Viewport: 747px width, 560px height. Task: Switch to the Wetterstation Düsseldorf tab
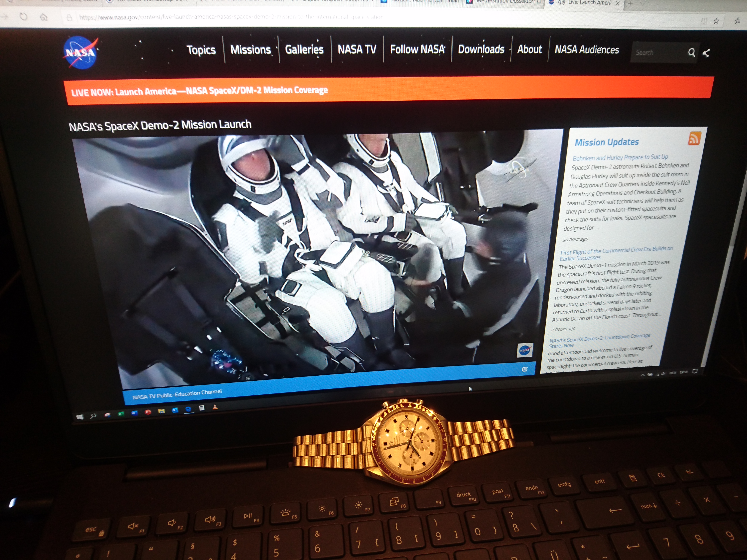click(508, 2)
